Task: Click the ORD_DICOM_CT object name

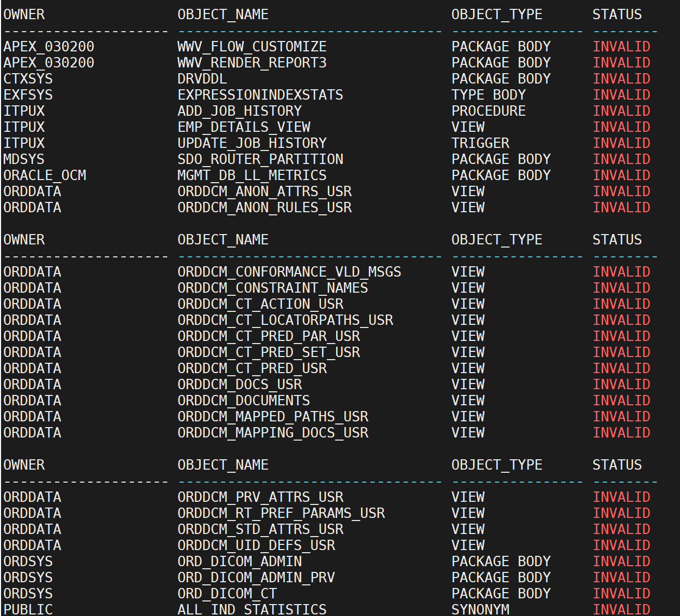Action: pyautogui.click(x=227, y=594)
